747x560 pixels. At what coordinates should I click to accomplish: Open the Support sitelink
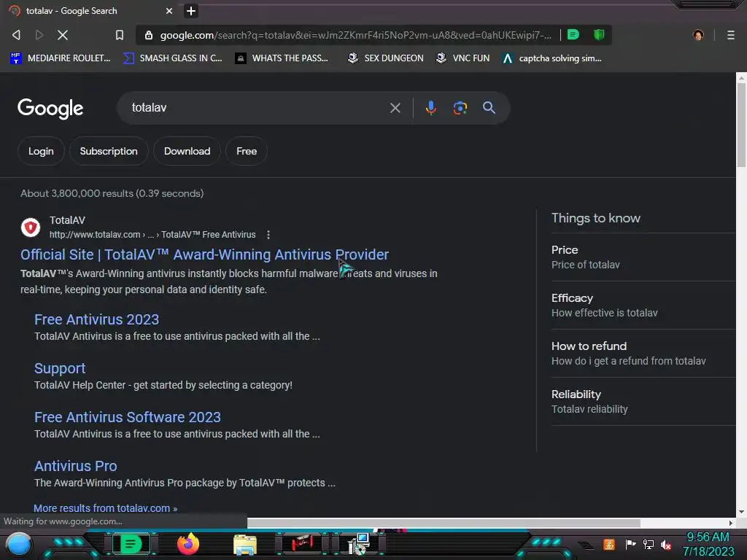60,368
